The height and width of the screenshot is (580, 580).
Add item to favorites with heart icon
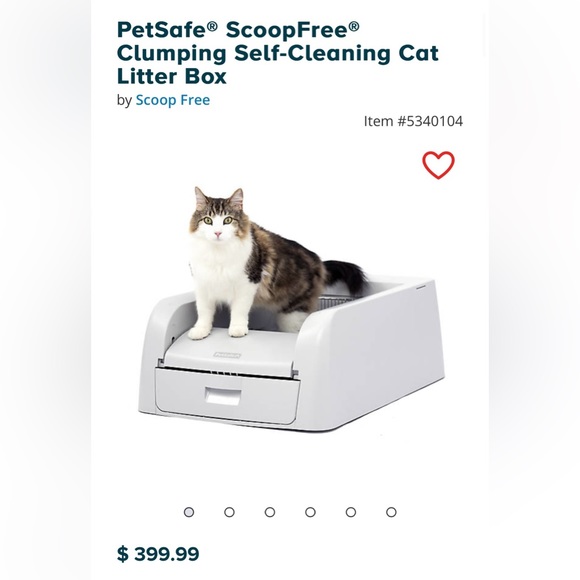click(x=438, y=165)
